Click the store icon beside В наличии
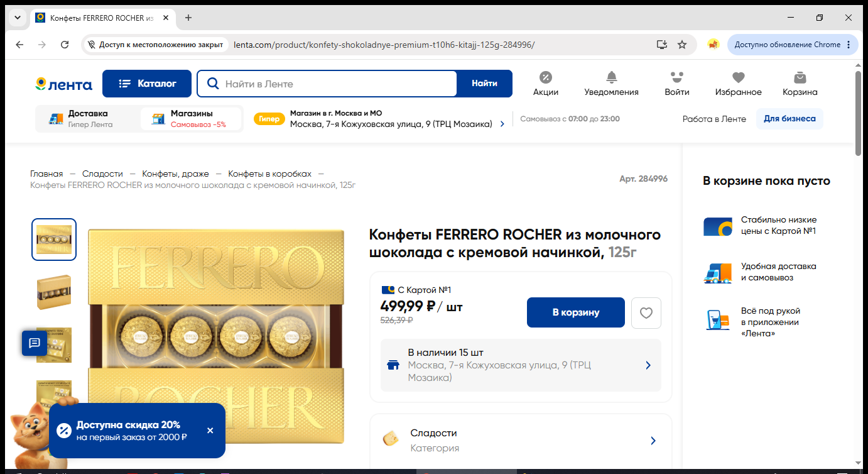Image resolution: width=868 pixels, height=474 pixels. click(x=393, y=365)
